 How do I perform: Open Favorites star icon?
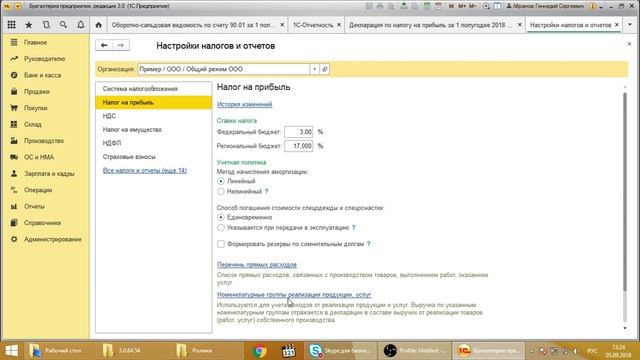tap(29, 25)
